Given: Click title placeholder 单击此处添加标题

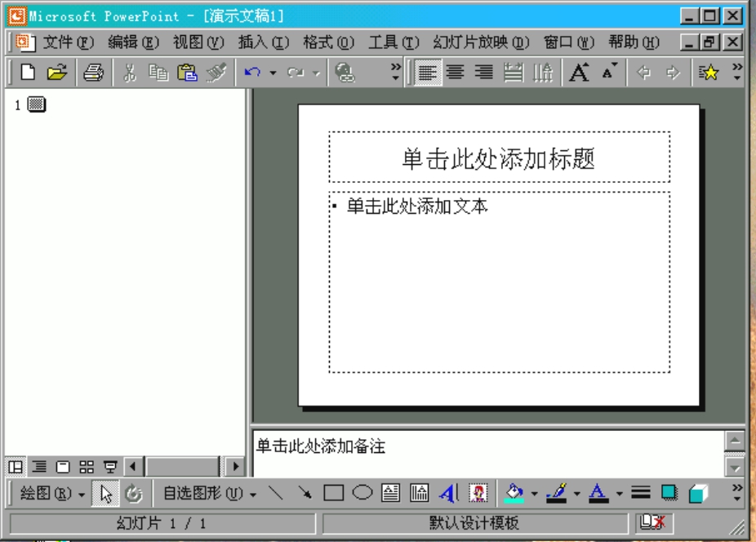Looking at the screenshot, I should (x=499, y=158).
